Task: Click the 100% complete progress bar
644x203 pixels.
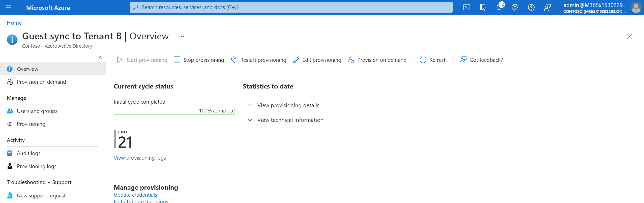Action: click(x=174, y=114)
